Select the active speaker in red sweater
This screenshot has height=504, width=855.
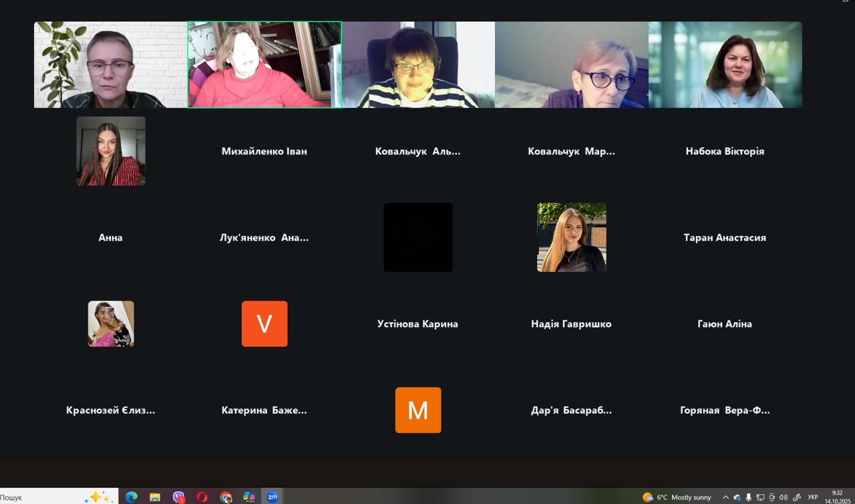[x=265, y=65]
